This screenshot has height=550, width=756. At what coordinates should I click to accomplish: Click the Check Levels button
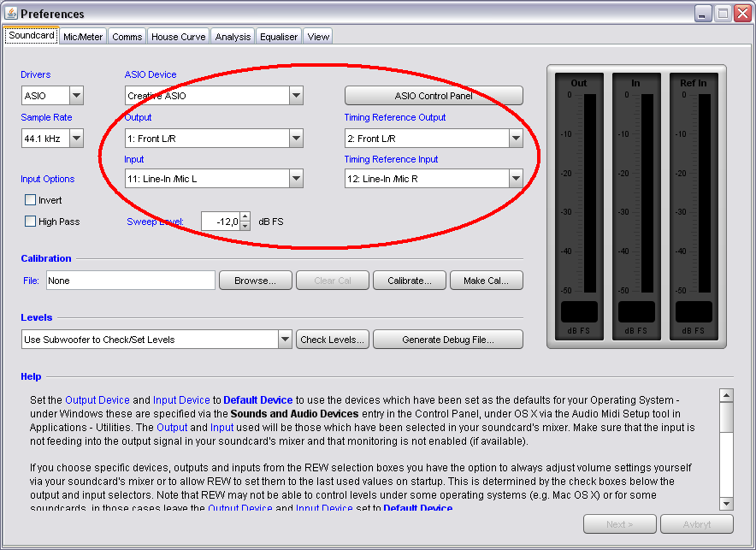point(333,340)
